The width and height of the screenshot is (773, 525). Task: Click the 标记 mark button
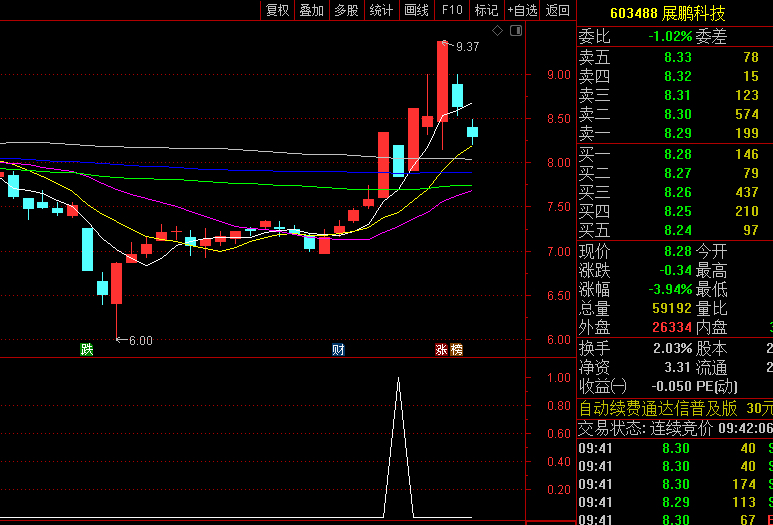[x=487, y=10]
